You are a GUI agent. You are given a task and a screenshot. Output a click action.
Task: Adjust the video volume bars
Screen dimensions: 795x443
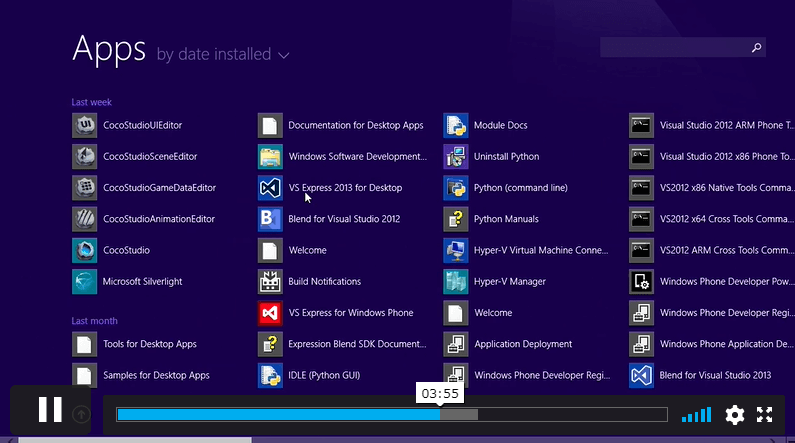coord(697,415)
